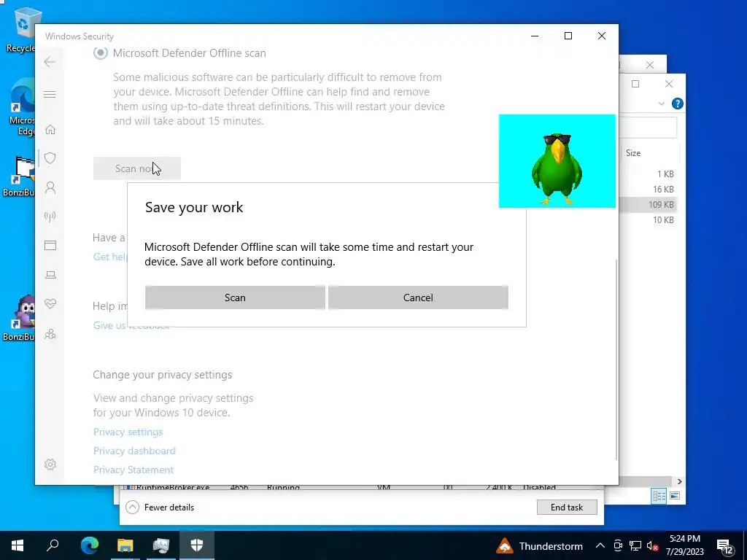
Task: Click the network icon in system tray
Action: click(x=635, y=545)
